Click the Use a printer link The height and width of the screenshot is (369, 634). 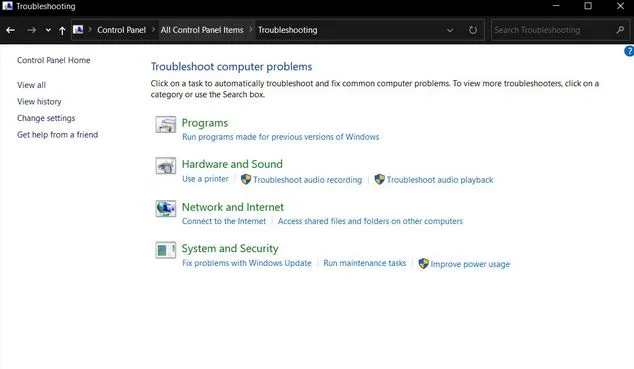(205, 179)
